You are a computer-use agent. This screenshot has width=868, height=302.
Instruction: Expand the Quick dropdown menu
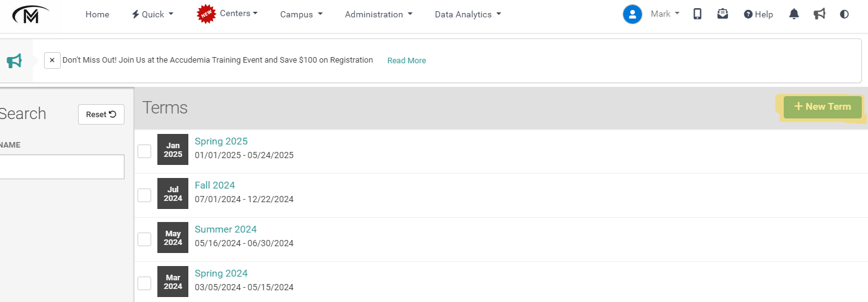click(x=152, y=14)
